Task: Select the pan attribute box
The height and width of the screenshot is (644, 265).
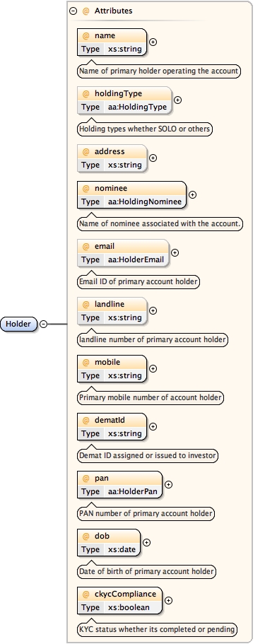Action: click(119, 485)
